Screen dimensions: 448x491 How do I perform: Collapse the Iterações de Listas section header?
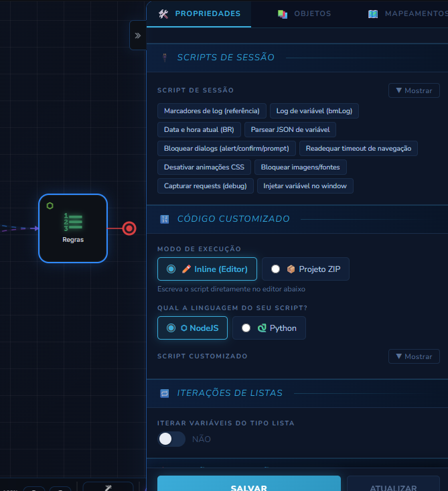click(297, 393)
